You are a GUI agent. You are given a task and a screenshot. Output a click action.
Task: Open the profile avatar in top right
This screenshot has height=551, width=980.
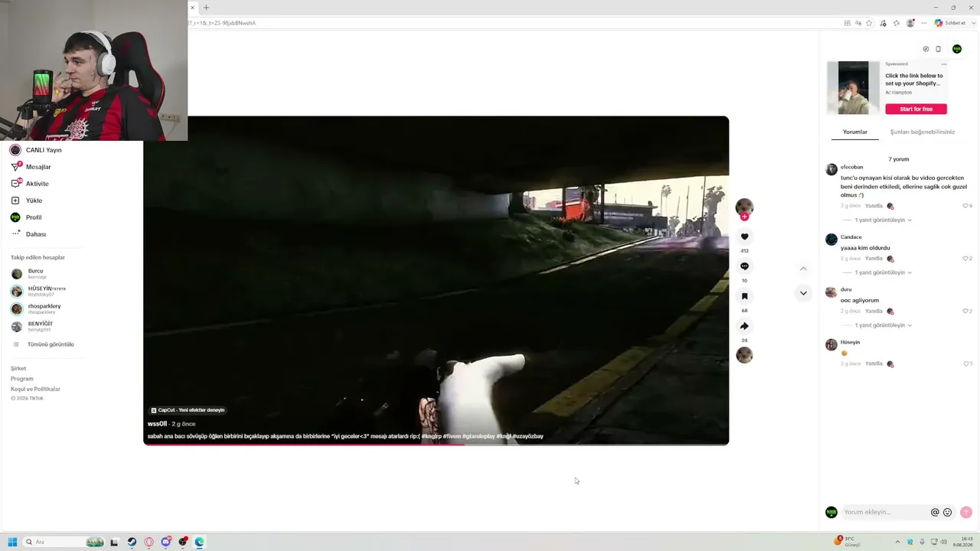click(x=957, y=49)
